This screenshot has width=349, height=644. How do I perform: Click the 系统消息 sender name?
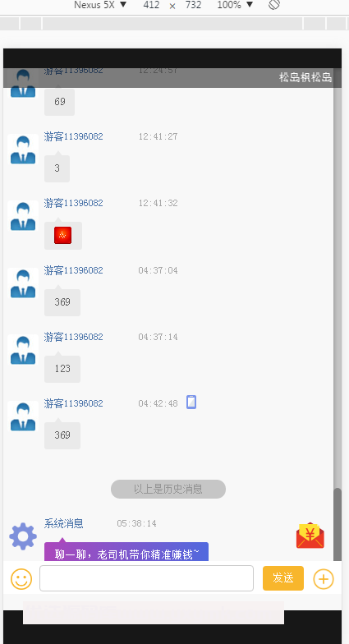64,523
